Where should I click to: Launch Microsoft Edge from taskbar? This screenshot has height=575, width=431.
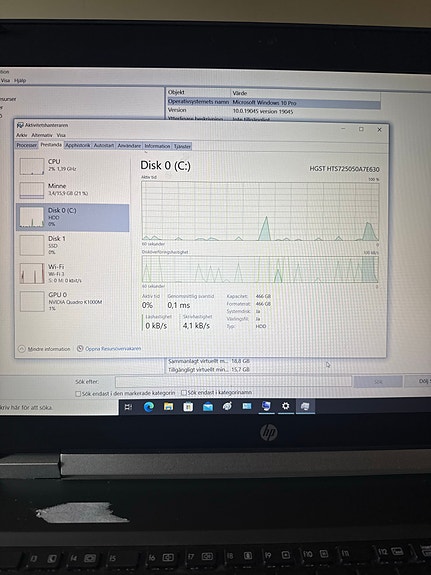149,407
